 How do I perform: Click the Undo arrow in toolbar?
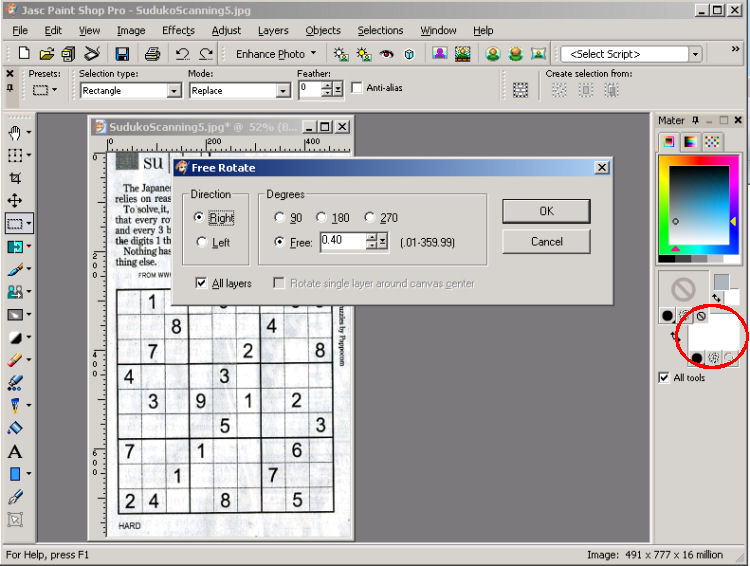[182, 54]
